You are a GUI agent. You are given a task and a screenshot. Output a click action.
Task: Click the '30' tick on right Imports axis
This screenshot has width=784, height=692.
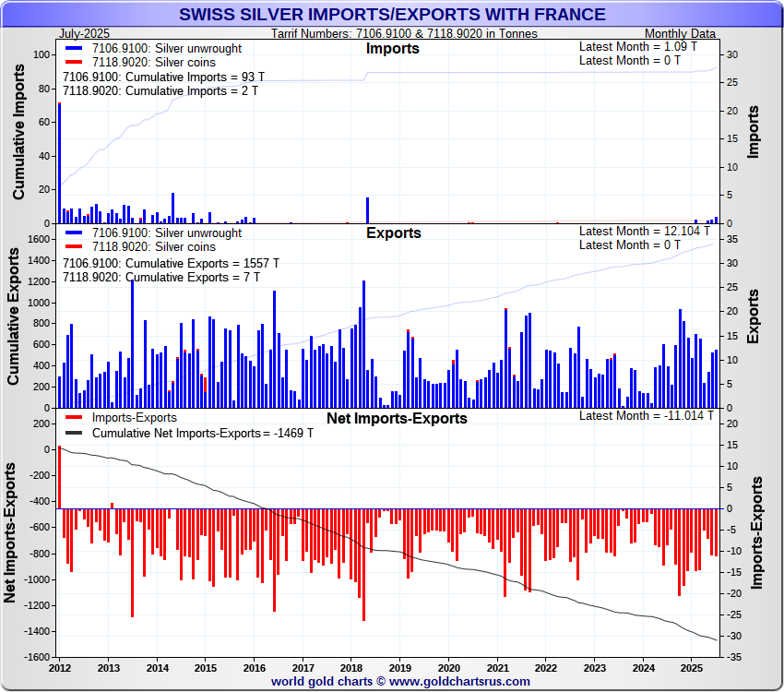coord(731,54)
